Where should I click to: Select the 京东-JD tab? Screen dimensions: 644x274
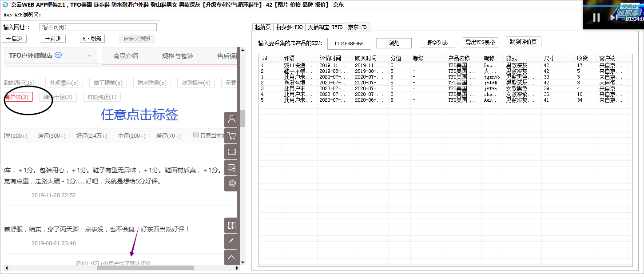(357, 27)
